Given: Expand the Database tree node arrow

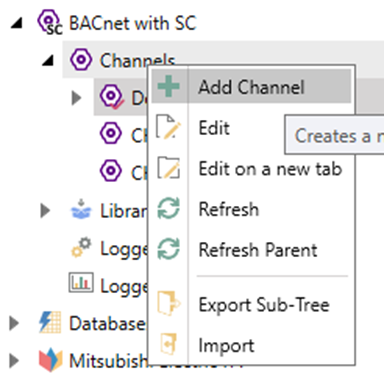Looking at the screenshot, I should click(x=14, y=323).
